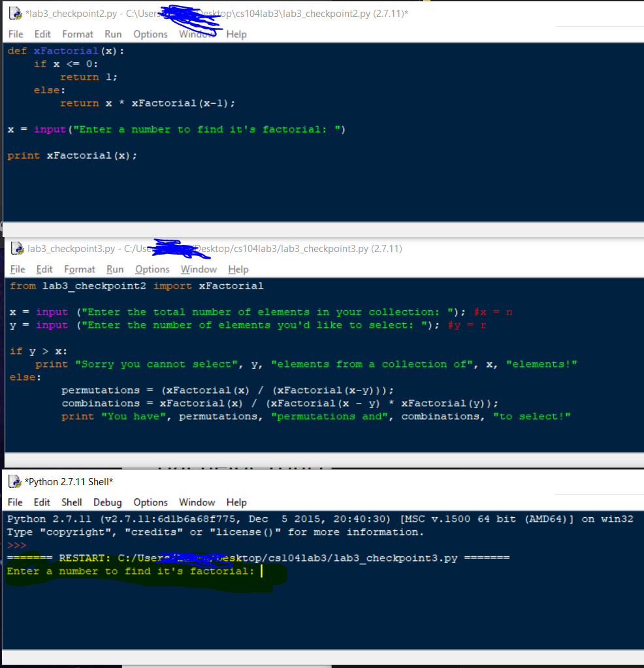Image resolution: width=644 pixels, height=668 pixels.
Task: Click the 'combinations =' assignment line
Action: (280, 404)
